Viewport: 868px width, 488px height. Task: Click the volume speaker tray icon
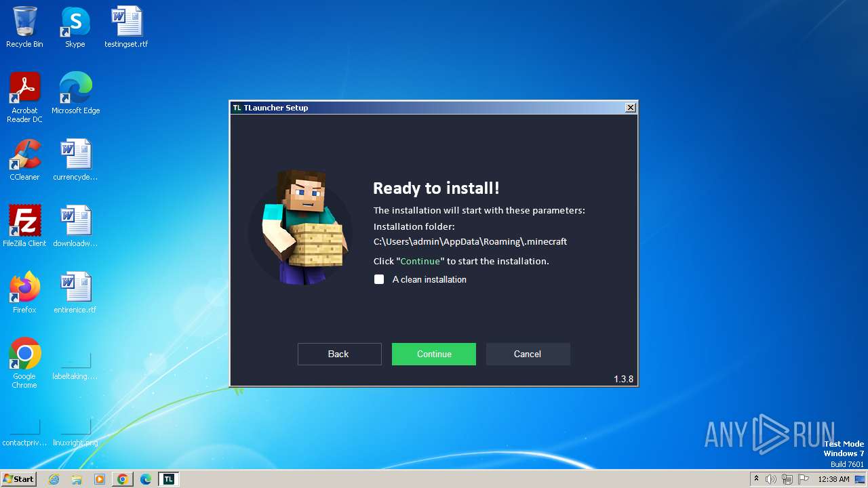click(771, 479)
